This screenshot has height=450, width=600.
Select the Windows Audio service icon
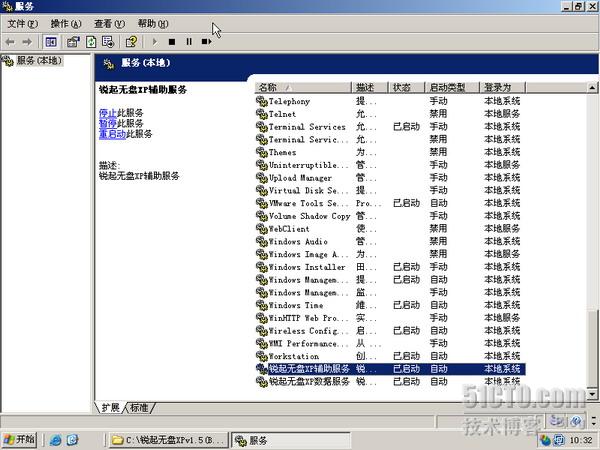(262, 241)
